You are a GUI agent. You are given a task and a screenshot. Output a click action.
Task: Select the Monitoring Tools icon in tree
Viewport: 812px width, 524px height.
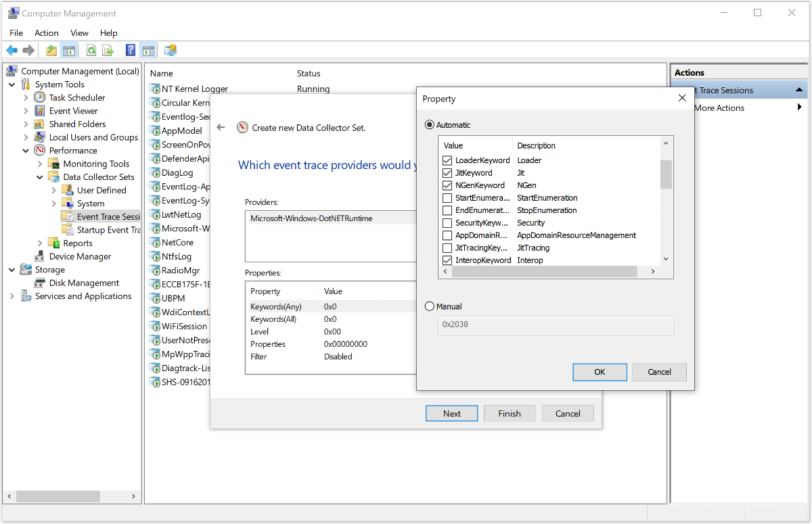54,164
